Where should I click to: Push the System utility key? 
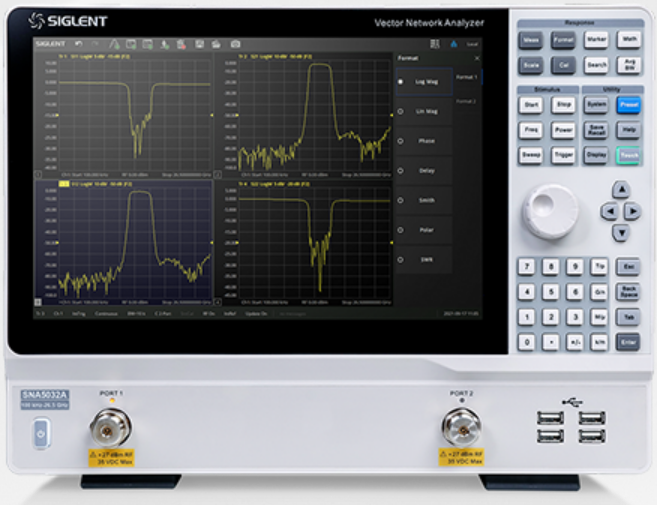click(x=596, y=105)
